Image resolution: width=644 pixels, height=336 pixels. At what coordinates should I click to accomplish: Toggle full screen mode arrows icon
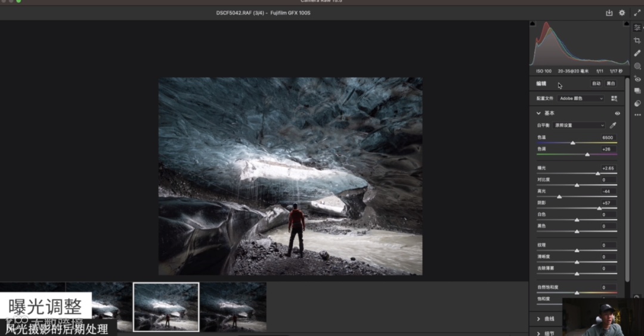[637, 13]
